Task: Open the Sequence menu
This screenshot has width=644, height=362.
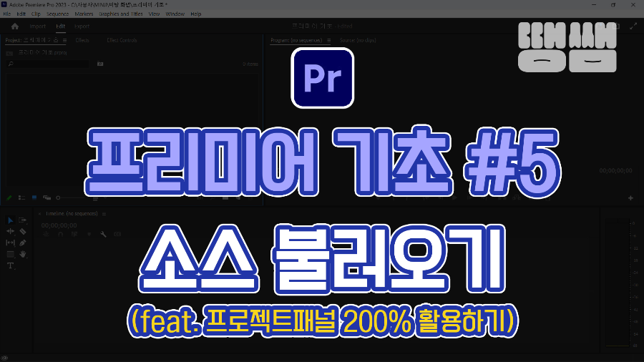Action: [x=57, y=14]
